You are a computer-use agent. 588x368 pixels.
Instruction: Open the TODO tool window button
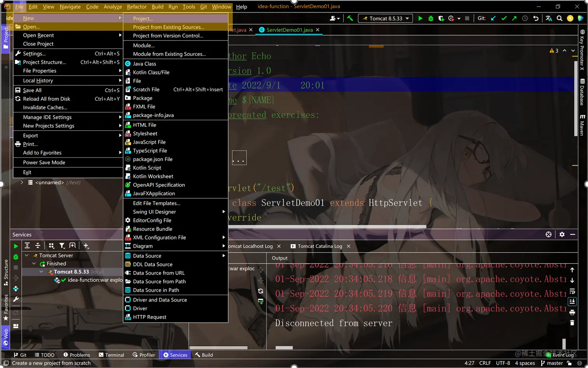point(44,355)
